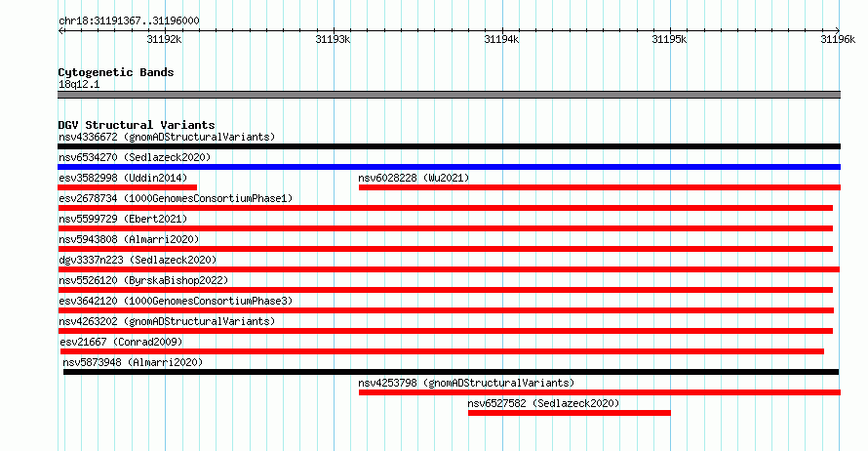Open variant nsv5599729 (Ebert2021) label

pos(123,219)
